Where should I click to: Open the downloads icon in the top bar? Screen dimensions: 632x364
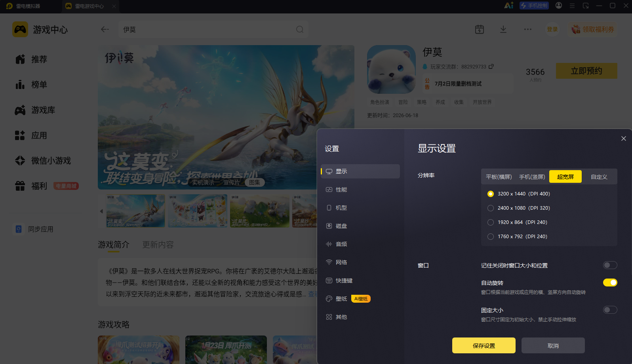(503, 29)
